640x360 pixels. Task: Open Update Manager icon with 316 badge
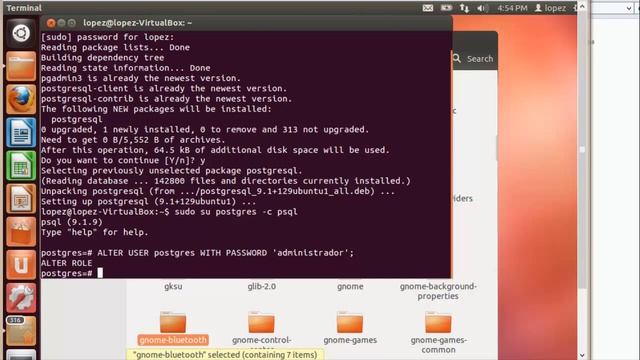point(21,331)
